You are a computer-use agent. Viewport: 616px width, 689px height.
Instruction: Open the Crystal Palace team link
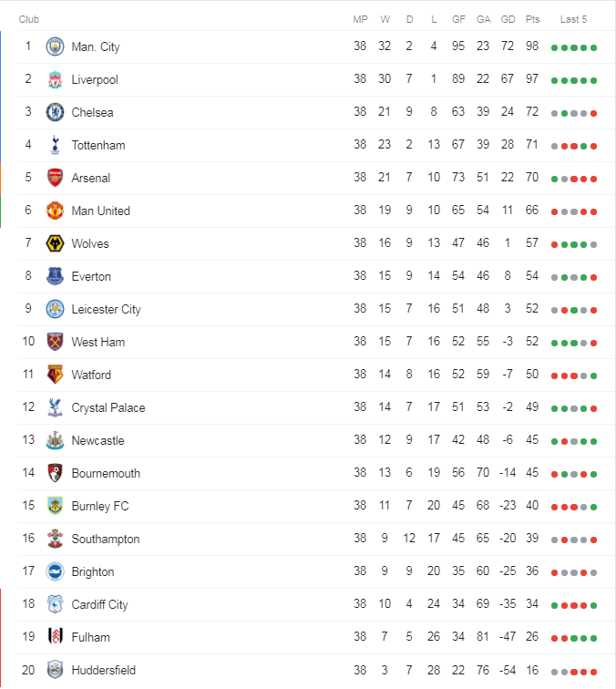(108, 407)
